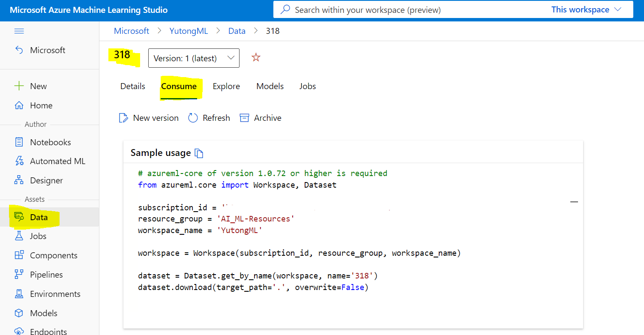
Task: Click the Microsoft Azure Machine Learning Studio title
Action: [89, 10]
